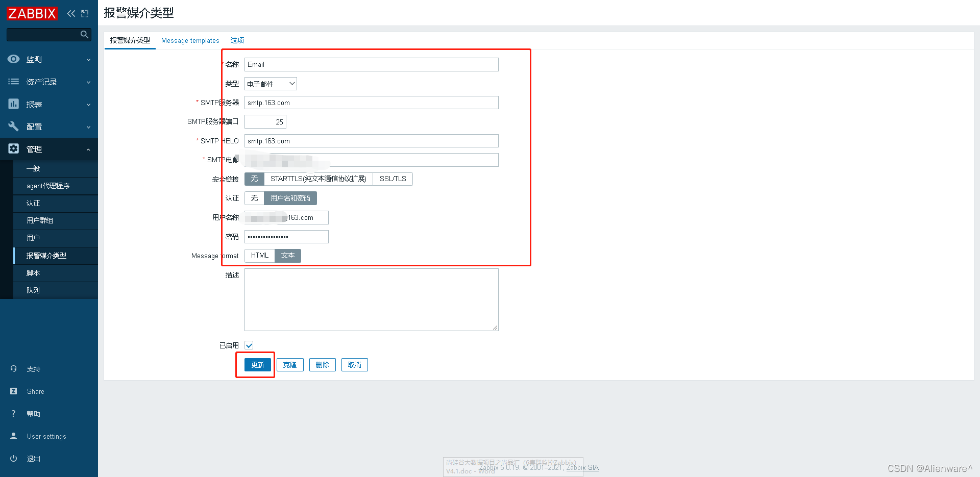The height and width of the screenshot is (477, 980).
Task: Click the 名称 input field
Action: [372, 64]
